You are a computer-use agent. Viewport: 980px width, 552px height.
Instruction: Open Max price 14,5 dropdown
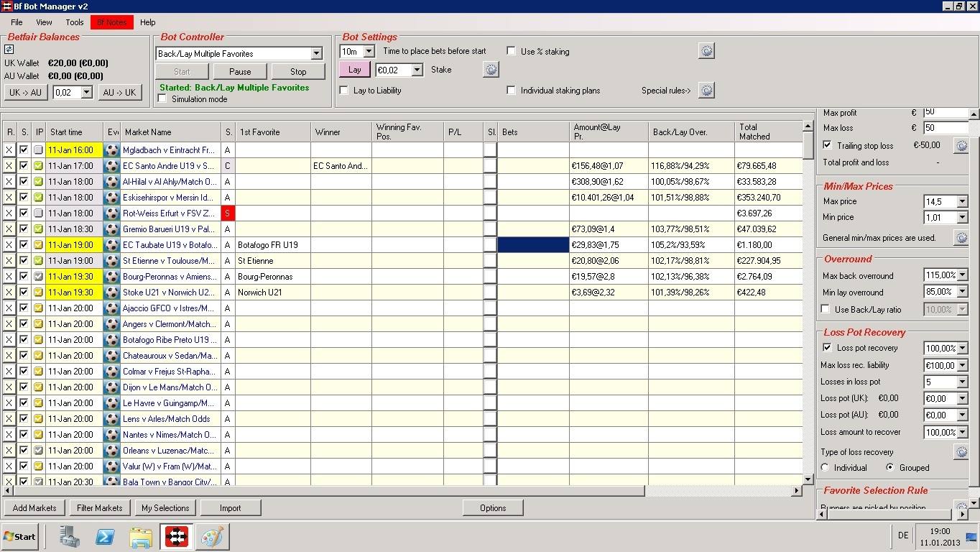click(962, 202)
